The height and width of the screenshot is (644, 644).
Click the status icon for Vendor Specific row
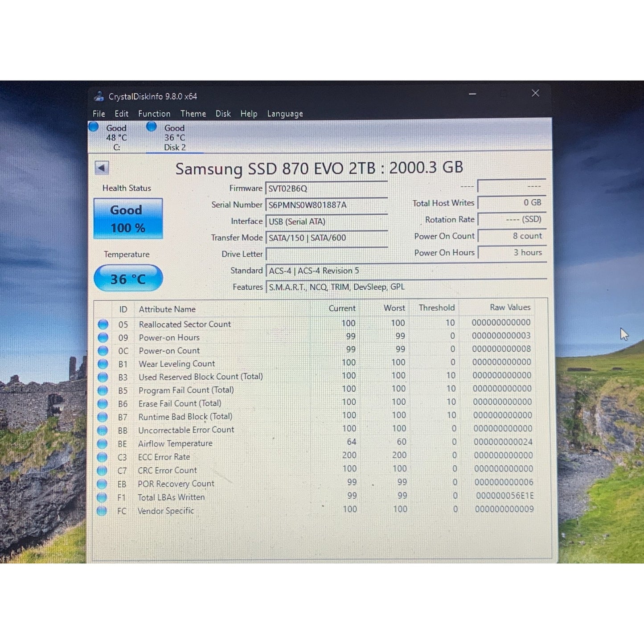tap(102, 511)
